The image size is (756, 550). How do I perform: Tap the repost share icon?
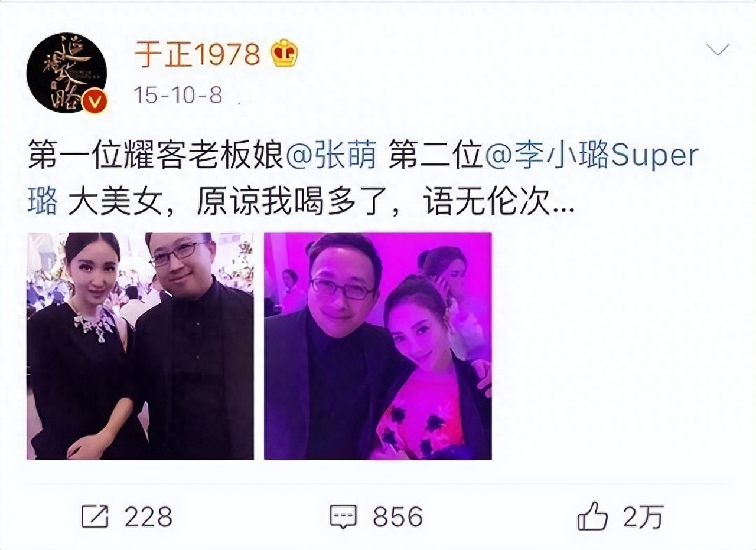click(94, 516)
